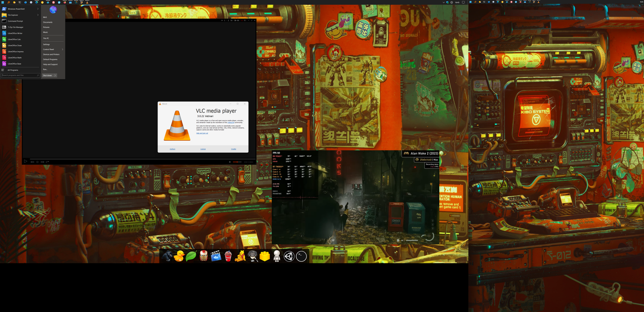Open File Explorer from Start menu
The height and width of the screenshot is (312, 644).
point(20,15)
